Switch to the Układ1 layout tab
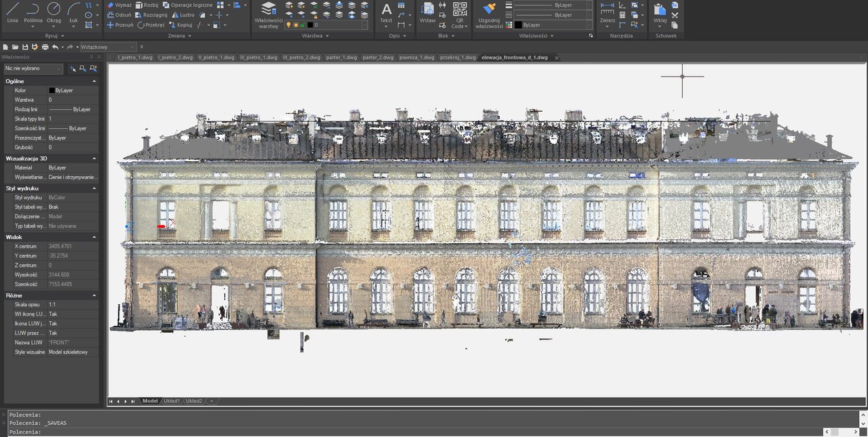 point(170,401)
